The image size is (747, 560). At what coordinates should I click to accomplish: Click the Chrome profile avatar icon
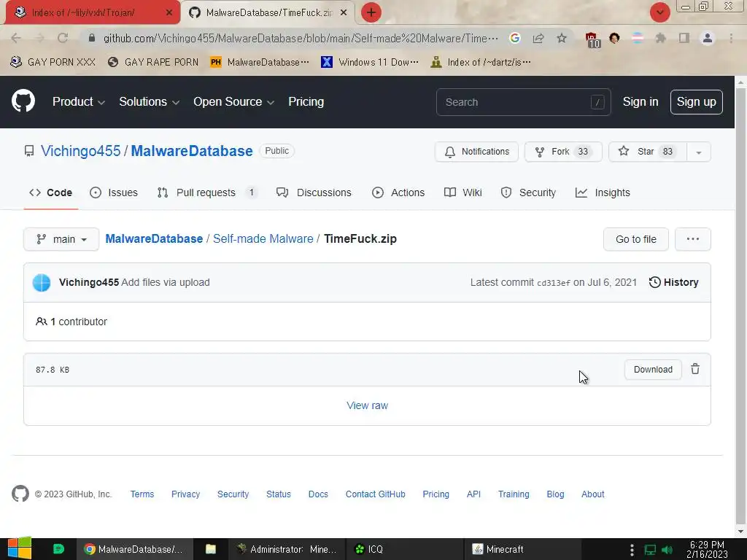click(708, 38)
